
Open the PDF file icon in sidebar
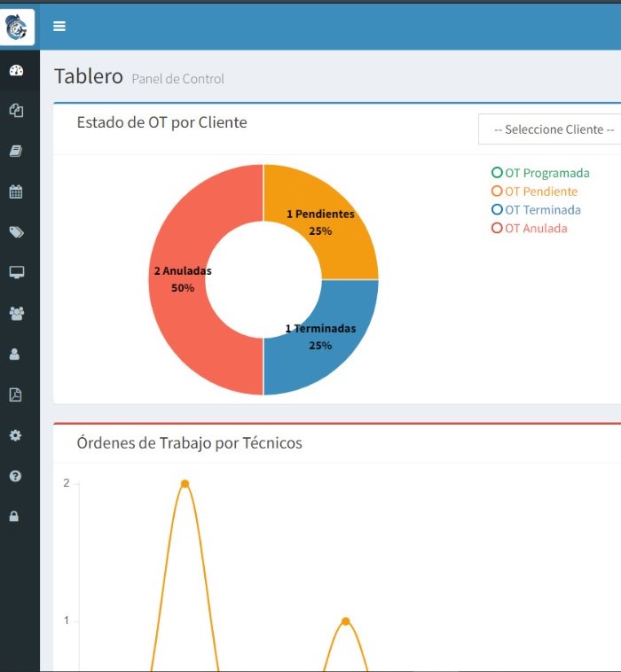pos(15,395)
